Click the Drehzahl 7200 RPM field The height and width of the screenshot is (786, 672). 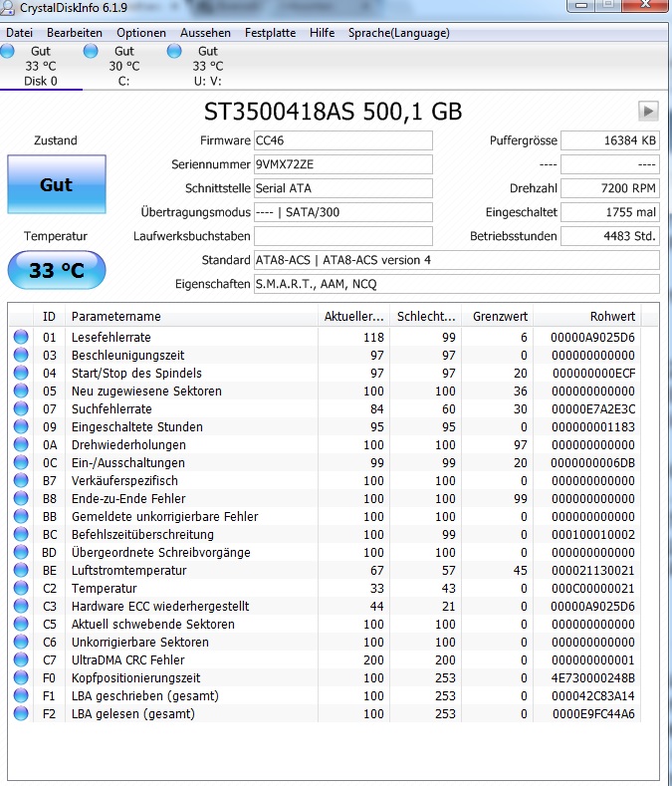point(610,188)
